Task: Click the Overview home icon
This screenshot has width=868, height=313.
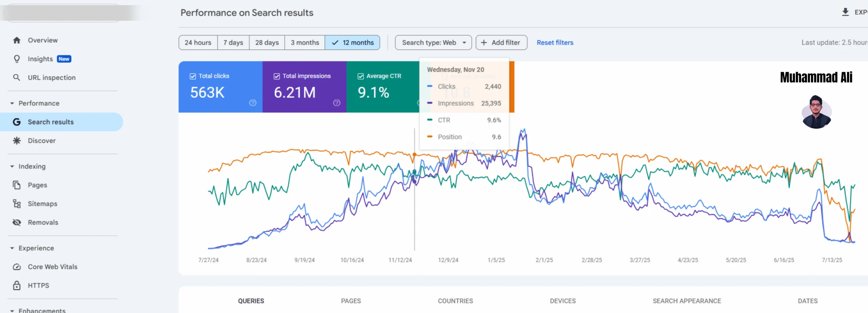Action: click(x=17, y=40)
